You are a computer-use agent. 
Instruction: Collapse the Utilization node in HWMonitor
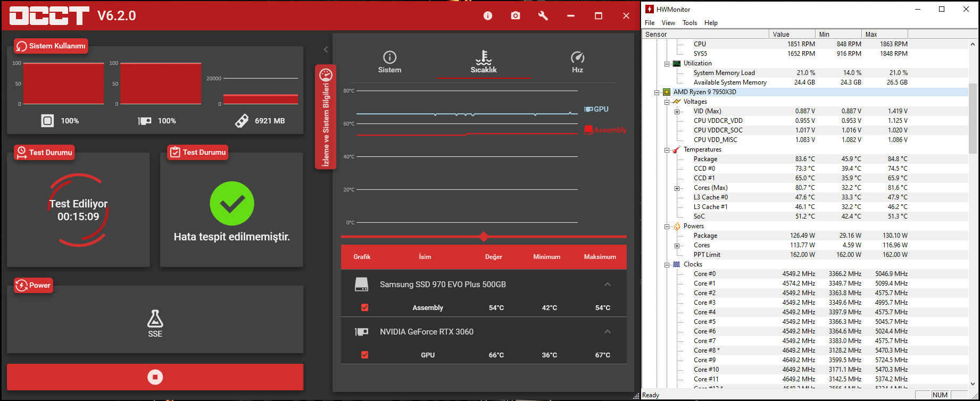point(667,64)
